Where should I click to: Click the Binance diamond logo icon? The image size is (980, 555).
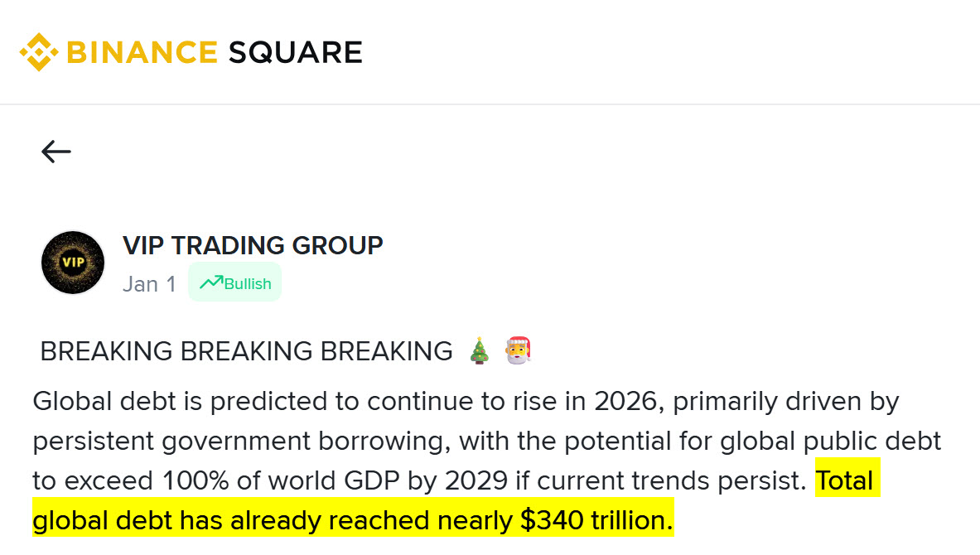click(x=39, y=51)
